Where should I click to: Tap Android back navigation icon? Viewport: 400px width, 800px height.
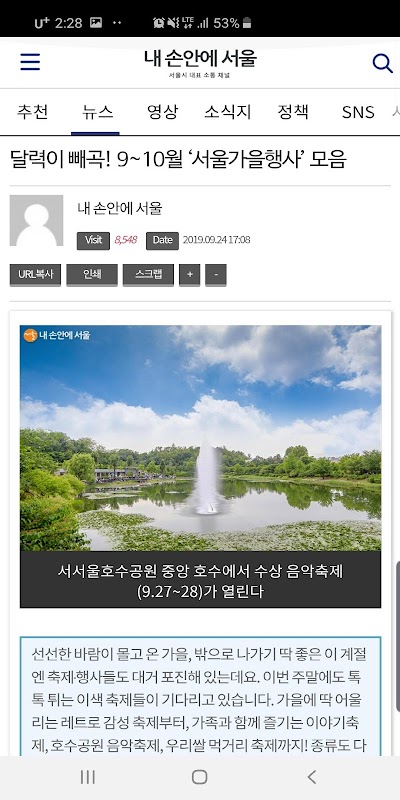(312, 777)
